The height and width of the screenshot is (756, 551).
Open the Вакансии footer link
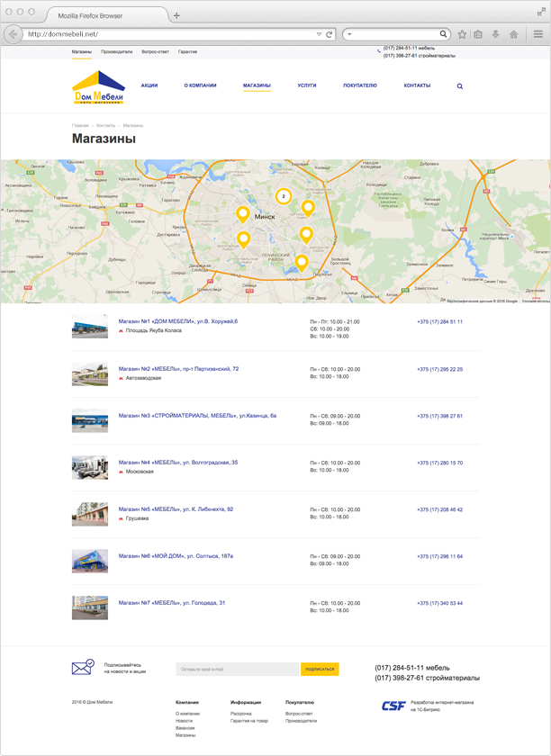tap(185, 728)
